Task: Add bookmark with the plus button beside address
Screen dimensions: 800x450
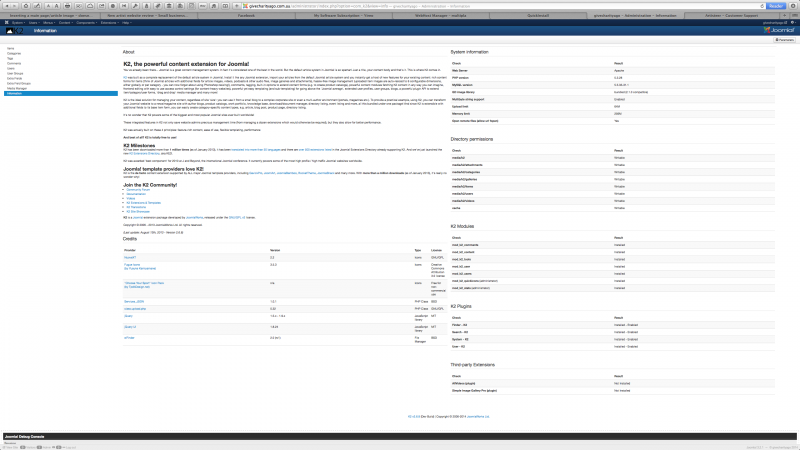Action: point(236,6)
